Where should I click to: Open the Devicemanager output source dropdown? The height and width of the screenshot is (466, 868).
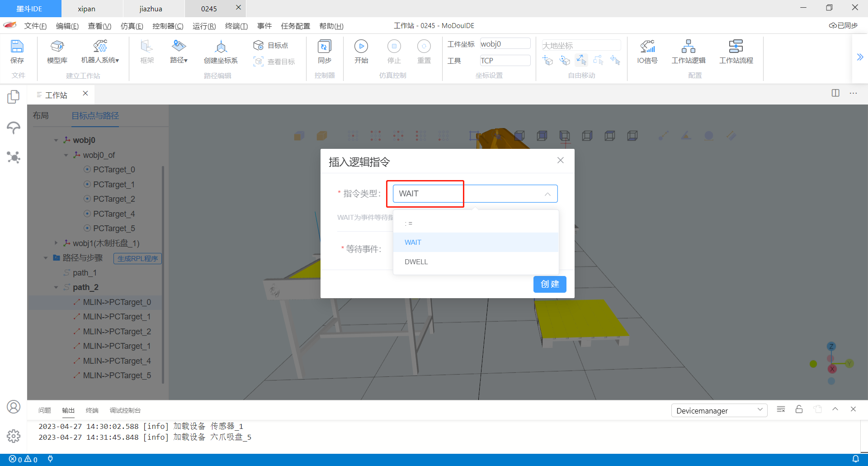[x=719, y=410]
